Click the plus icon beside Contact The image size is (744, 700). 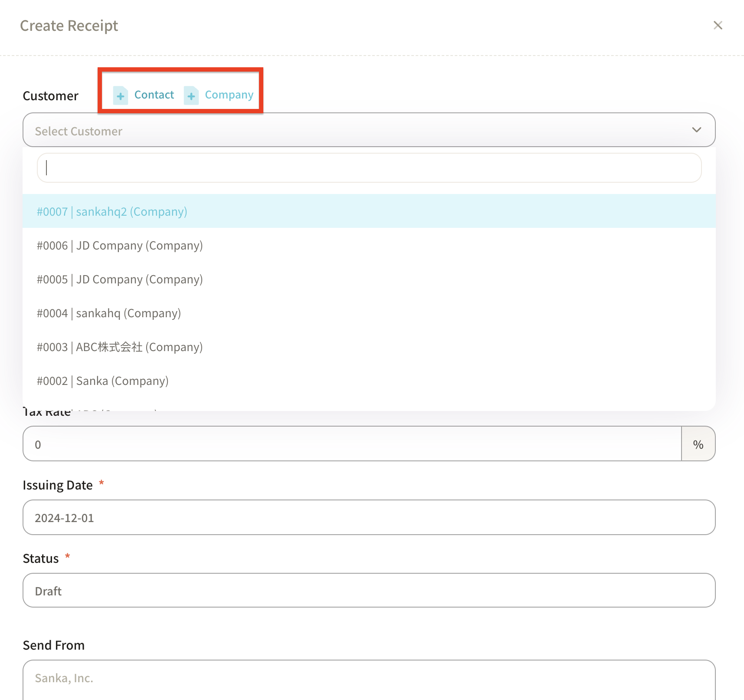(x=121, y=95)
